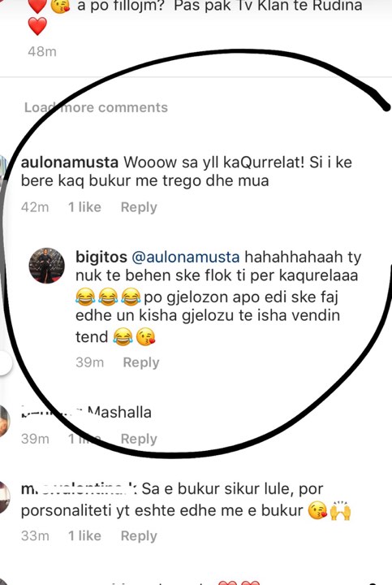The image size is (392, 585).
Task: Tap the raised hands emoji
Action: (x=341, y=510)
